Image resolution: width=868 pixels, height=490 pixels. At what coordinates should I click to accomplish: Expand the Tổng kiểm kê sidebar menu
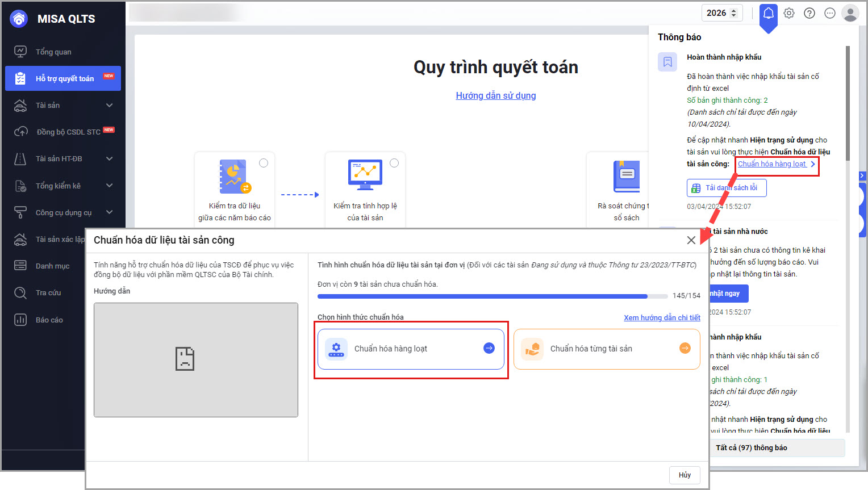point(109,186)
